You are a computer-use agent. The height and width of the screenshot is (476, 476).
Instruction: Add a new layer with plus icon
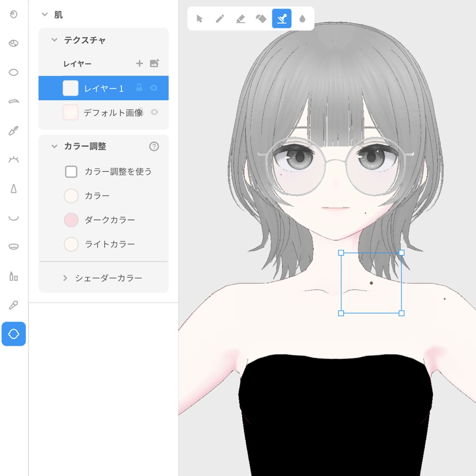coord(139,63)
